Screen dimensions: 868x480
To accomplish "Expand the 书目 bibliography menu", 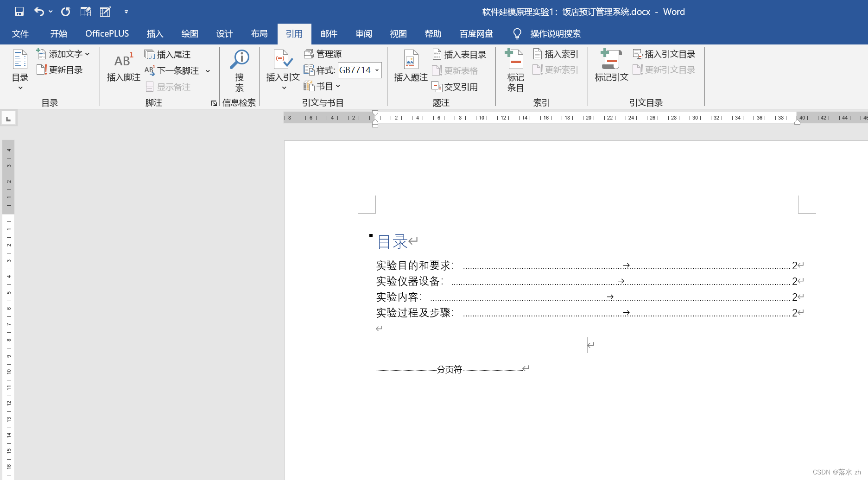I will (x=322, y=86).
